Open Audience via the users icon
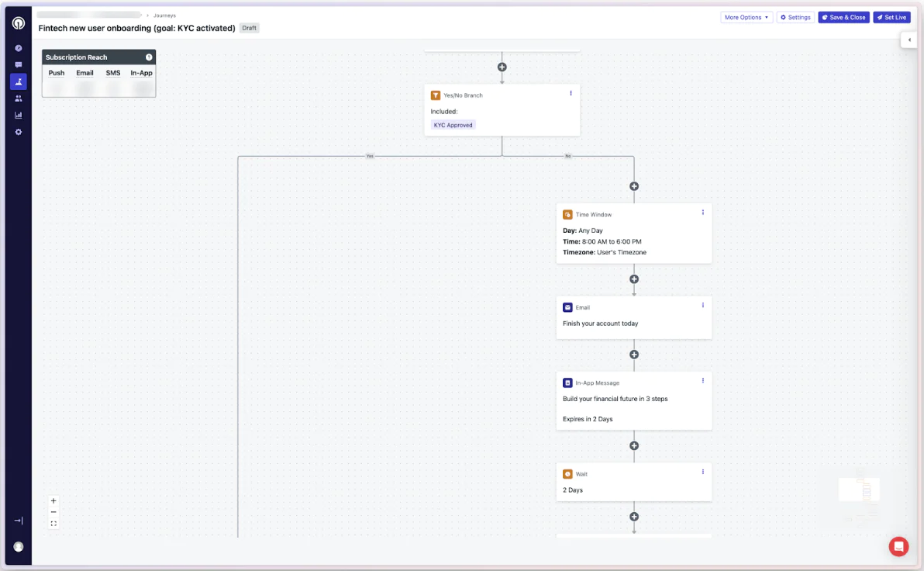This screenshot has height=571, width=924. (18, 98)
